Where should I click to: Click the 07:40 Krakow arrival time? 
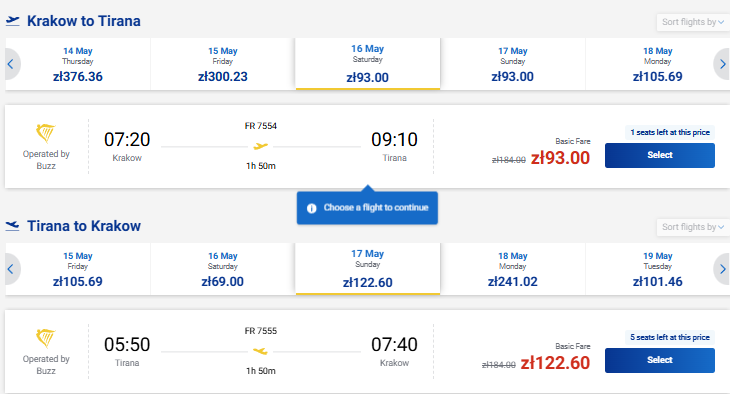click(x=394, y=345)
